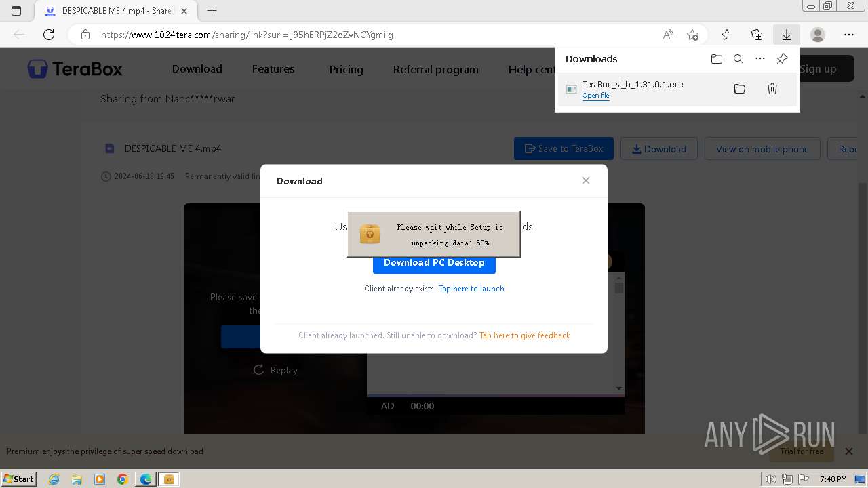Show TeraBox exe in folder

point(740,89)
